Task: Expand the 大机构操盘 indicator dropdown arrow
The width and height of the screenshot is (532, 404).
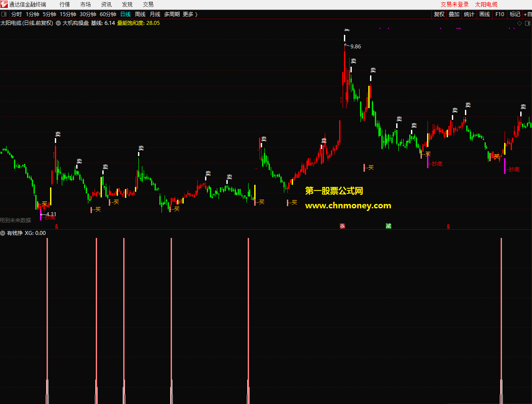Action: [58, 23]
